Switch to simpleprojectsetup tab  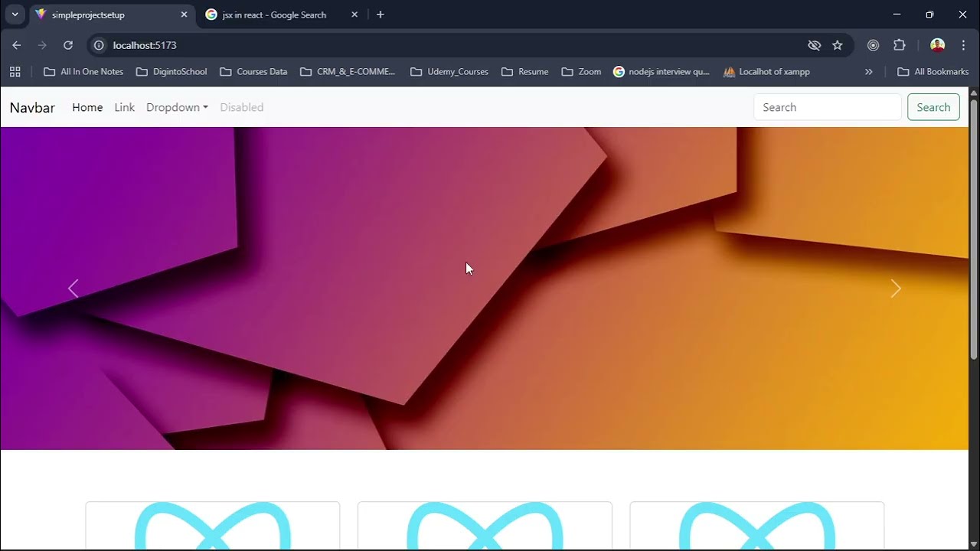(112, 15)
